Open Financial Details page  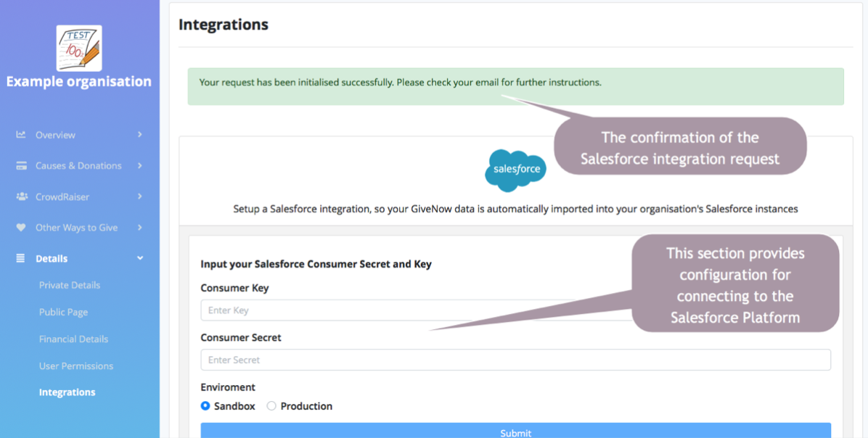73,339
